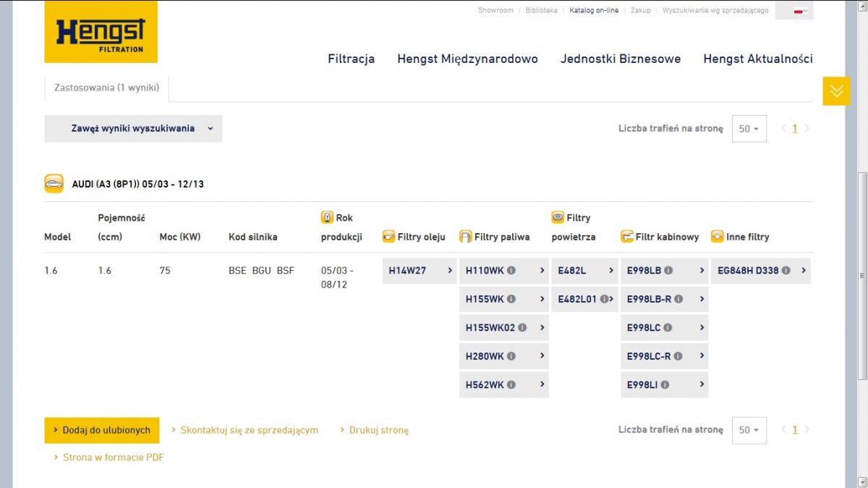Expand the Zawęź wyniki wyszukiwania filter

tap(133, 128)
